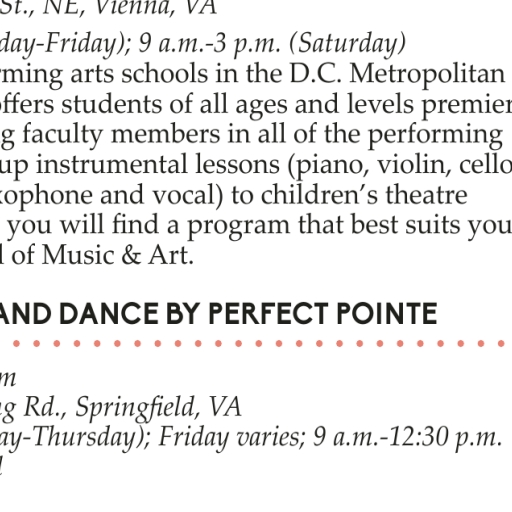Click the words 'faculty members'
This screenshot has height=512, width=512.
tap(121, 135)
